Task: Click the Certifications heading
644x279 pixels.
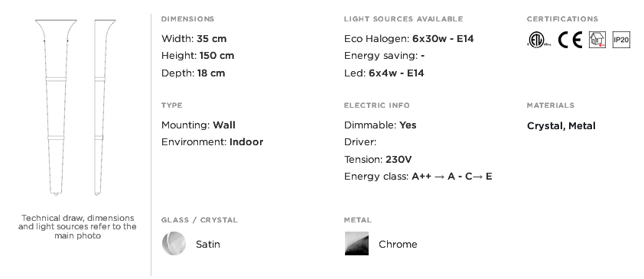Action: pos(562,19)
